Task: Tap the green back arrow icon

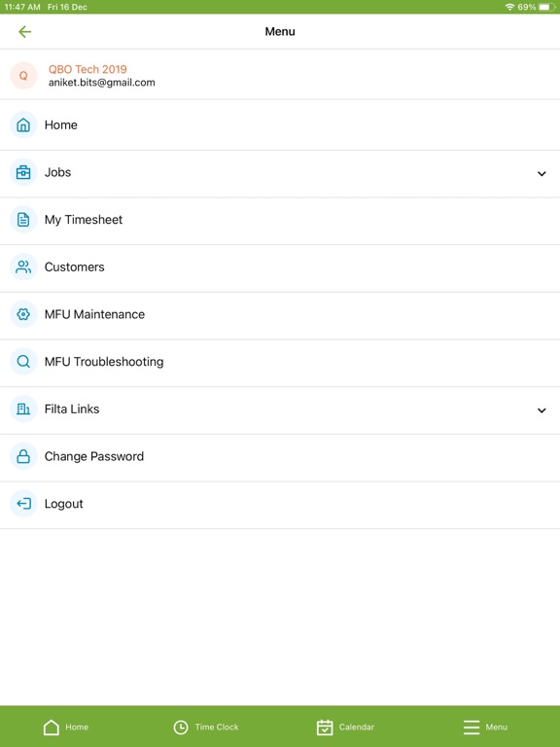Action: (24, 32)
